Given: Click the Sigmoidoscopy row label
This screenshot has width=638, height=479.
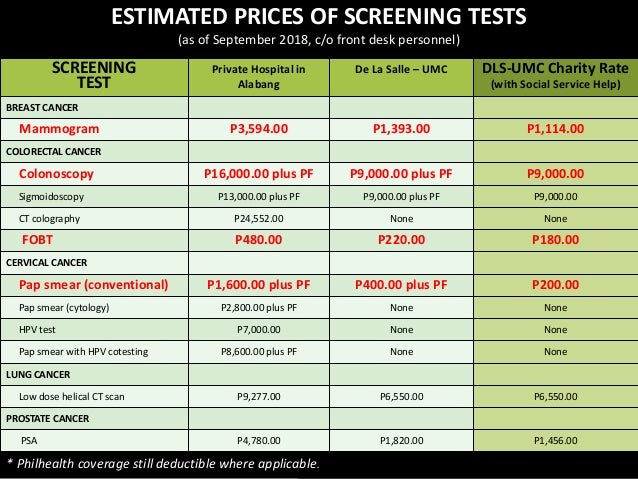Looking at the screenshot, I should point(51,197).
